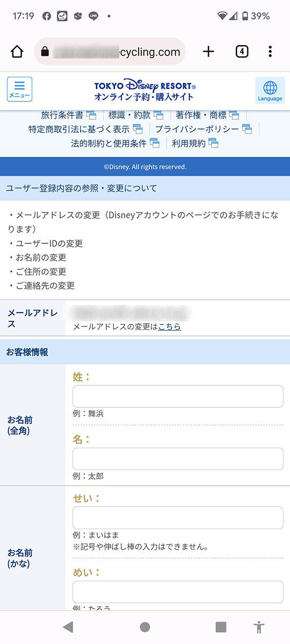The image size is (290, 644).
Task: Tap the Android recent apps square button
Action: pyautogui.click(x=221, y=627)
